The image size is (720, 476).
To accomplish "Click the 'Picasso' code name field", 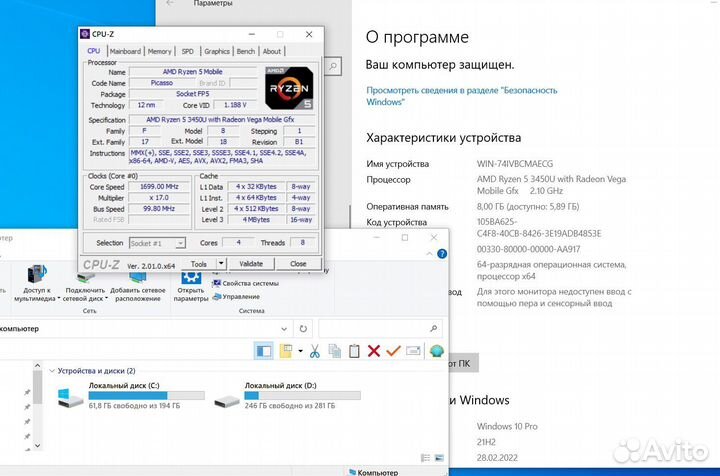I will tap(162, 83).
